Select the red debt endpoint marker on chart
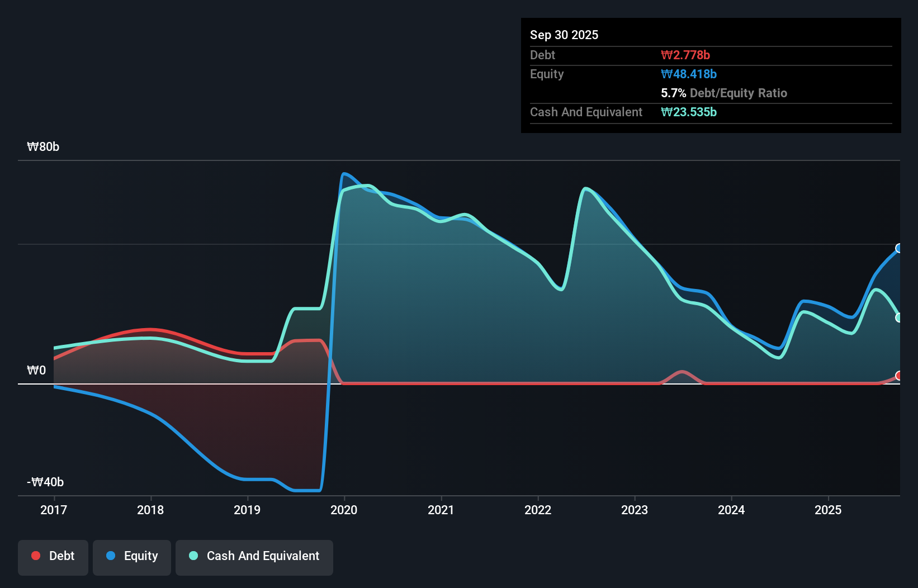The width and height of the screenshot is (918, 588). point(899,376)
